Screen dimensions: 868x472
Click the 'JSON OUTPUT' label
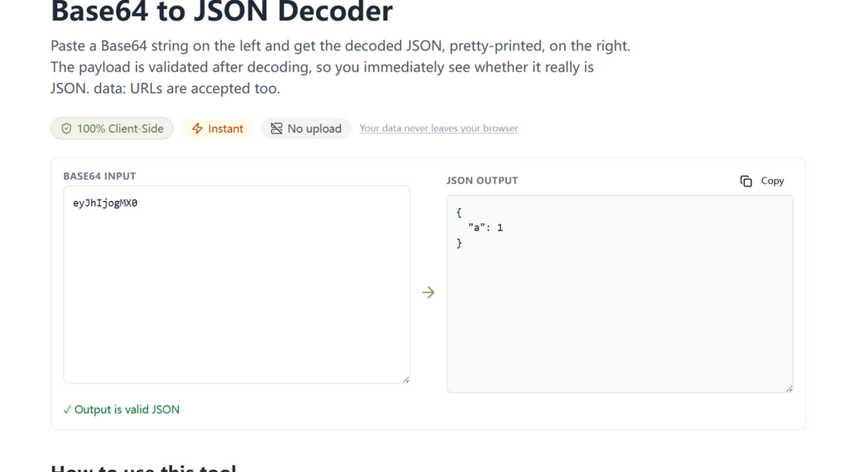482,180
